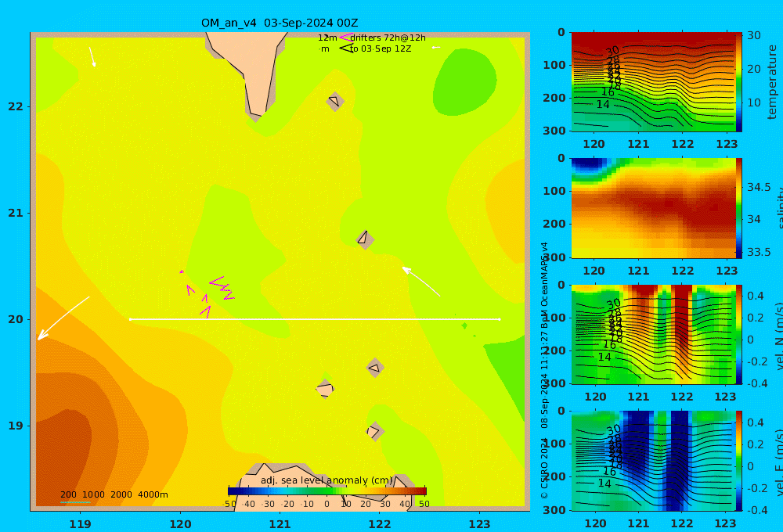Viewport: 783px width, 532px height.
Task: Click longitude tick label 122 on map
Action: tap(380, 524)
